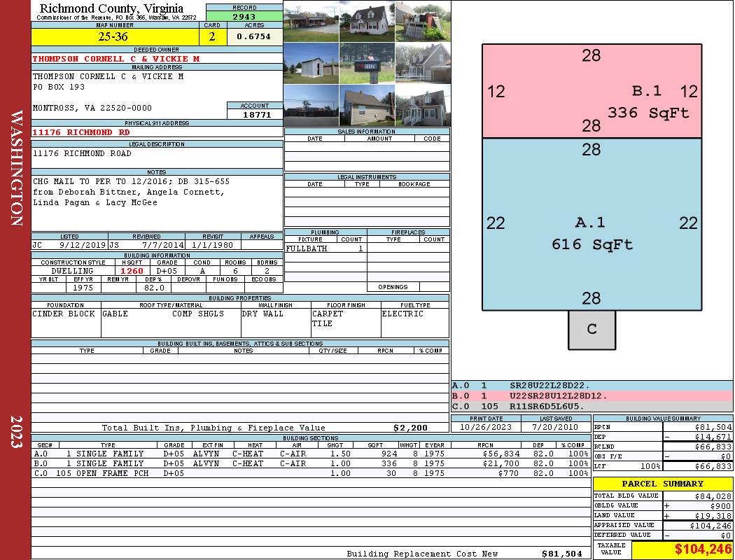Open the mailbox photo thumbnail

[x=367, y=64]
